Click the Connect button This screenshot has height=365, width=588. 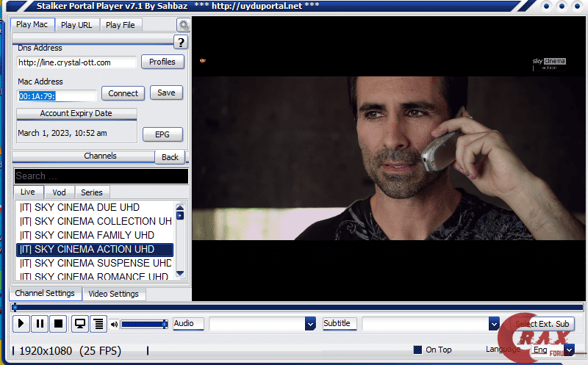(x=123, y=93)
